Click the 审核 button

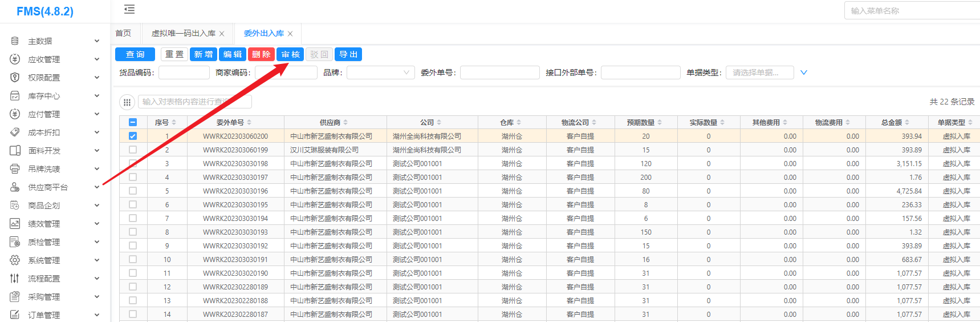pyautogui.click(x=290, y=54)
